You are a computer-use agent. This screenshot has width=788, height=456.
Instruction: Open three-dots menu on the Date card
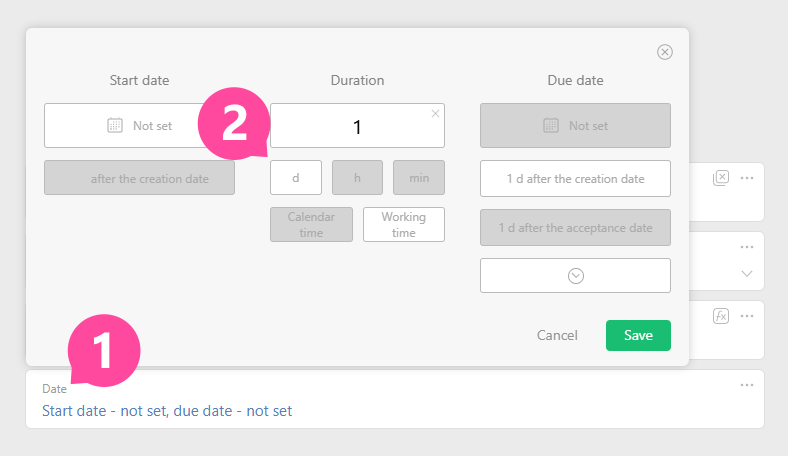tap(747, 385)
